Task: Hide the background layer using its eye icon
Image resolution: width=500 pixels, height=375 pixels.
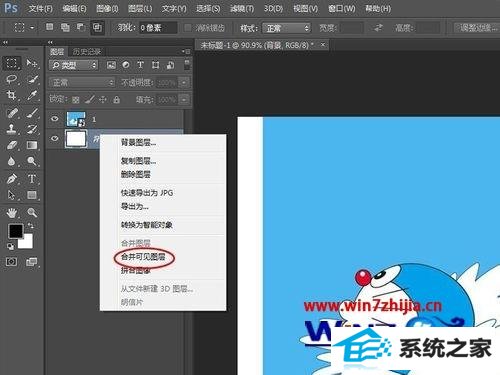Action: [x=55, y=138]
